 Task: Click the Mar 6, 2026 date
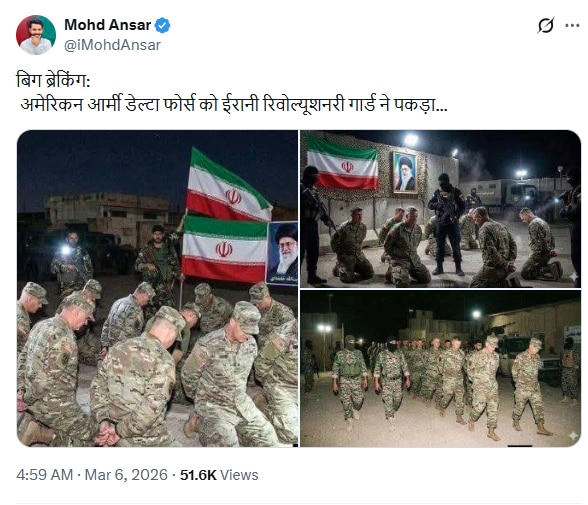coord(126,475)
